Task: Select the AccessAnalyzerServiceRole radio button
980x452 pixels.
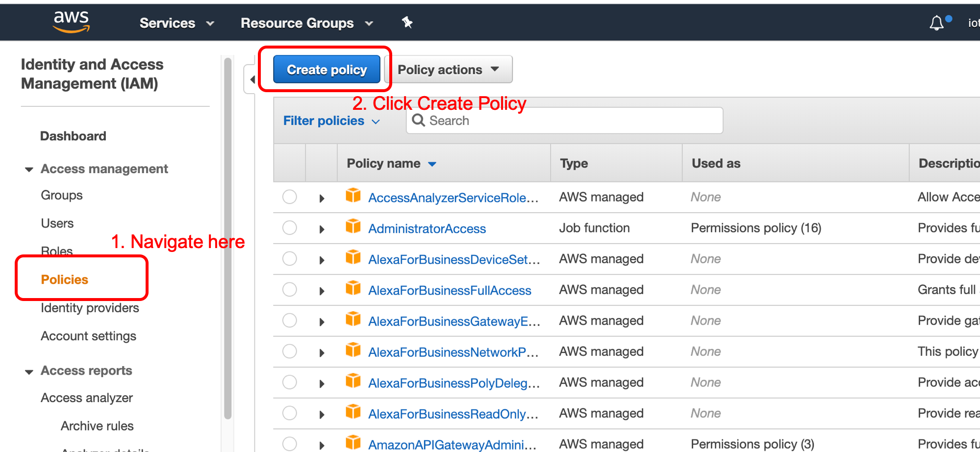Action: (290, 197)
